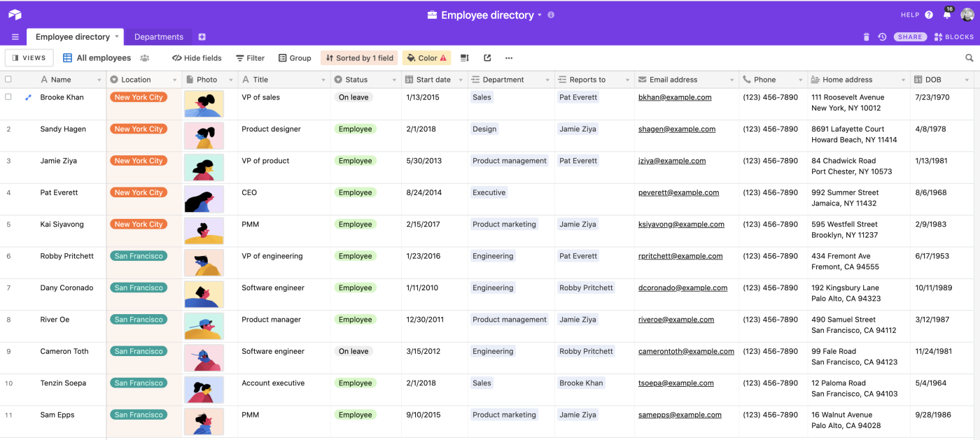Open the Department column dropdown
The height and width of the screenshot is (440, 980).
tap(547, 80)
